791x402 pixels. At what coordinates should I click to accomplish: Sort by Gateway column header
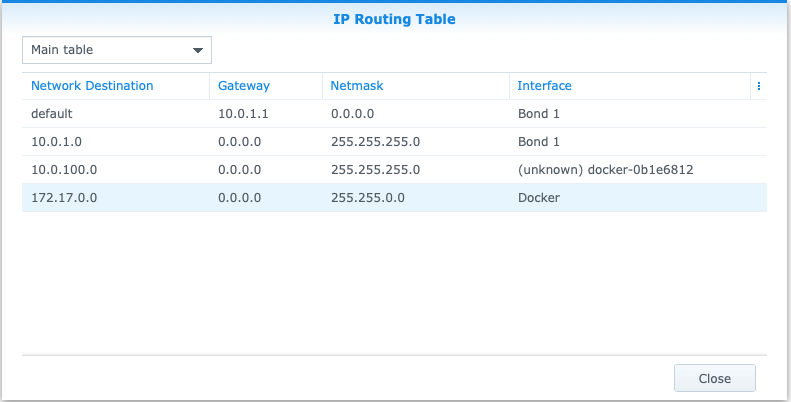click(x=244, y=86)
